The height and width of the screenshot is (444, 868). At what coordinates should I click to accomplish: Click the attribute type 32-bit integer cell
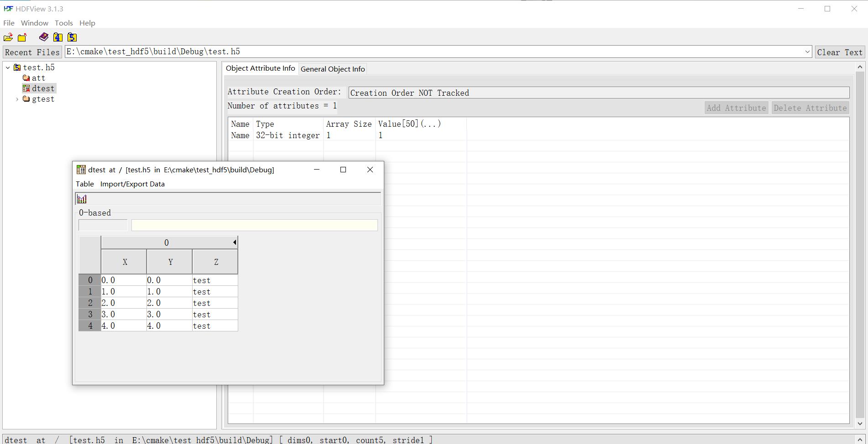click(288, 135)
